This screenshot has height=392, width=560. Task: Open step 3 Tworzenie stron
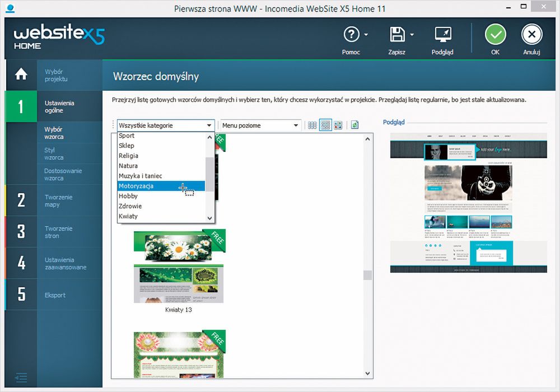click(x=54, y=232)
